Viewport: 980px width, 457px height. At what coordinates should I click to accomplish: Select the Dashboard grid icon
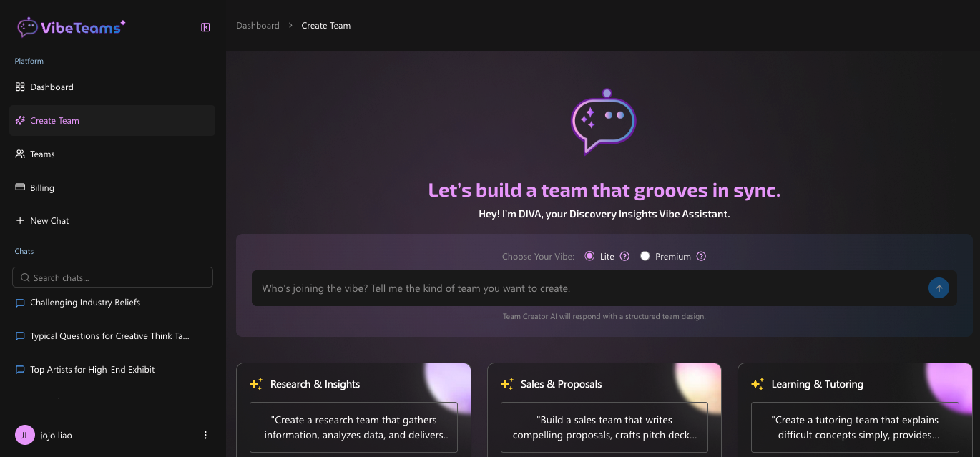pos(19,87)
